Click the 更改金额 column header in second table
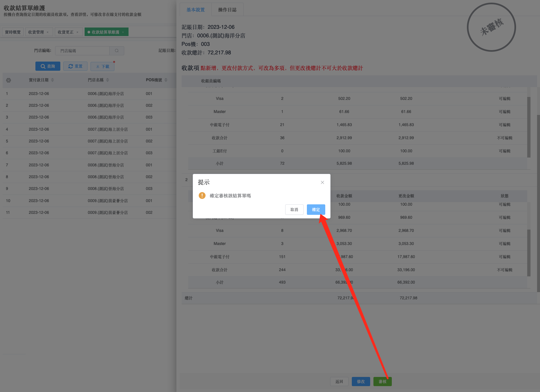Viewport: 540px width, 392px height. pyautogui.click(x=406, y=196)
